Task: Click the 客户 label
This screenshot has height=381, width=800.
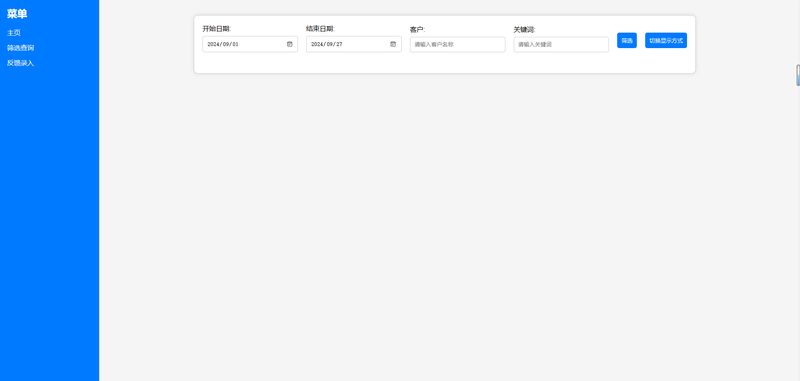Action: (x=417, y=30)
